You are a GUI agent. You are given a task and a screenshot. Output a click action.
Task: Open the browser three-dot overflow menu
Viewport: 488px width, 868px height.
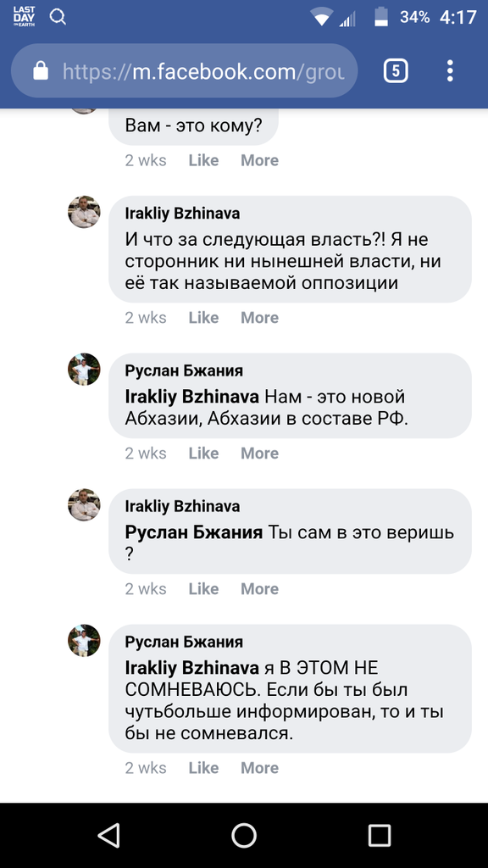tap(449, 70)
